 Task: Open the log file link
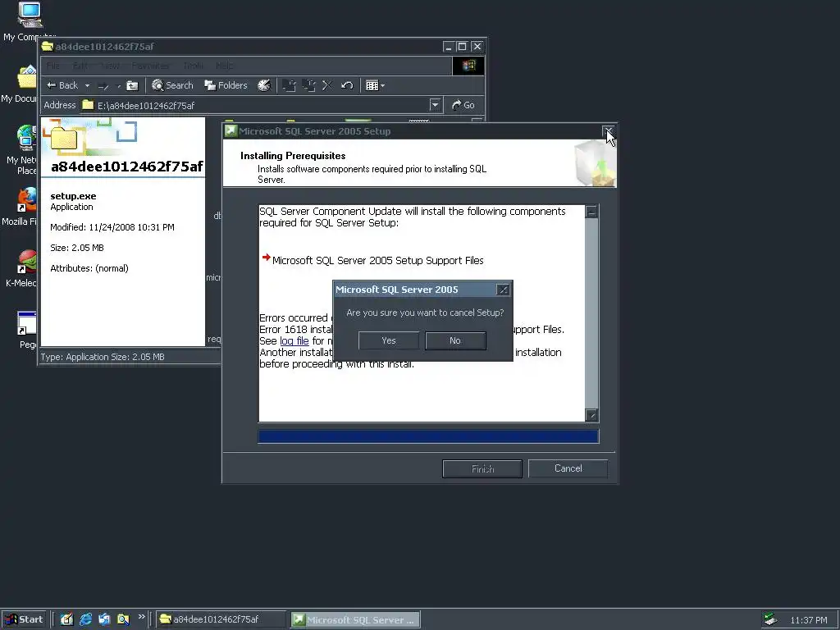coord(294,340)
